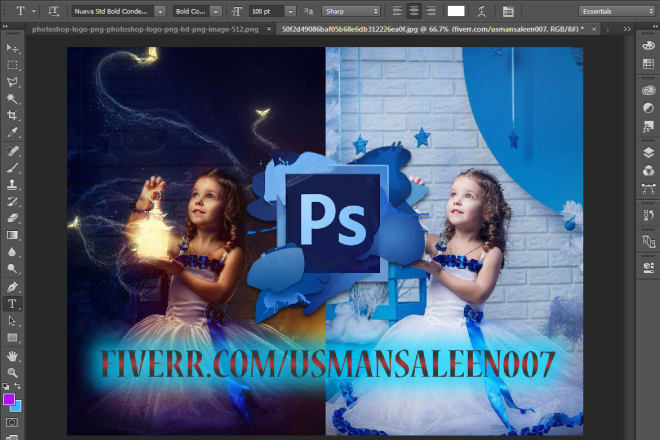Reset default foreground and background colors
Screen dimensions: 660x440
click(x=6, y=386)
